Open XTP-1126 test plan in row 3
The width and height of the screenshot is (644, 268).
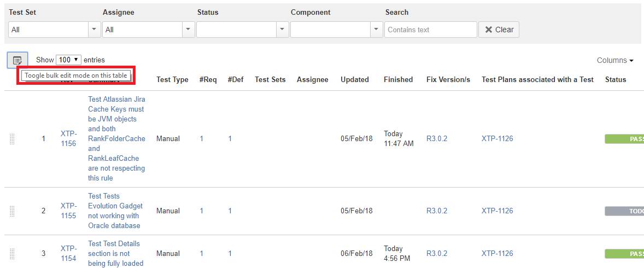pos(497,254)
